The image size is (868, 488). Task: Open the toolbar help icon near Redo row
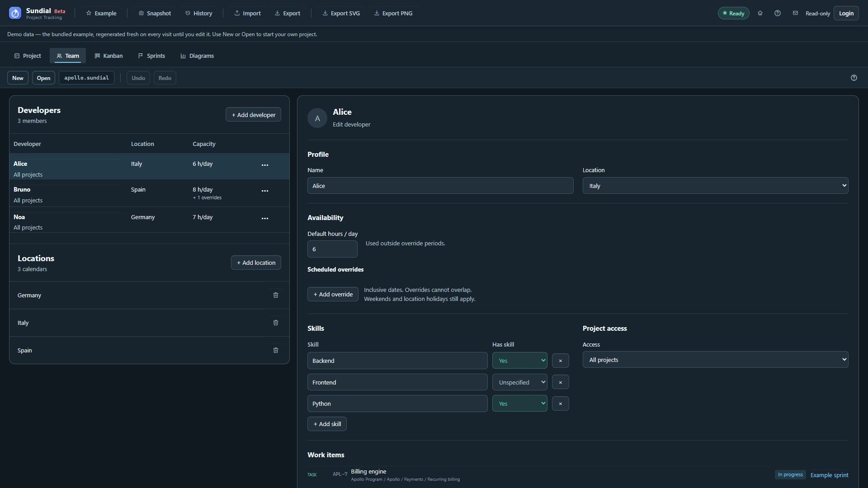tap(854, 78)
